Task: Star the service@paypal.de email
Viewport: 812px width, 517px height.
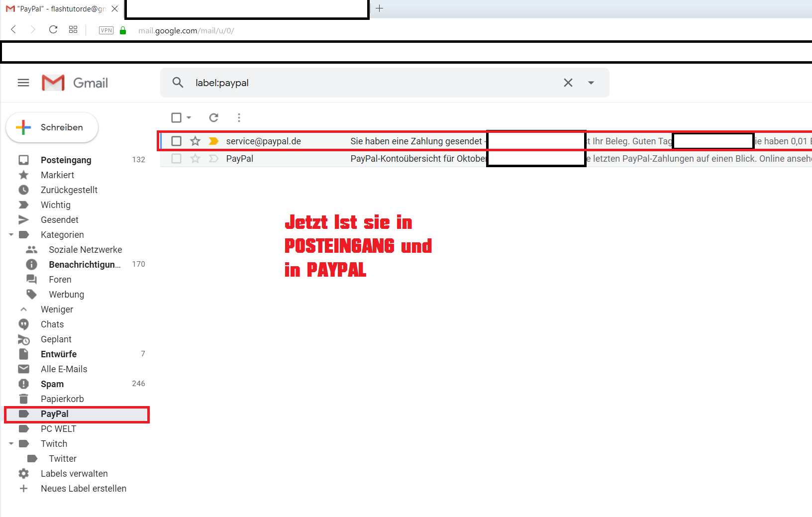Action: point(195,141)
